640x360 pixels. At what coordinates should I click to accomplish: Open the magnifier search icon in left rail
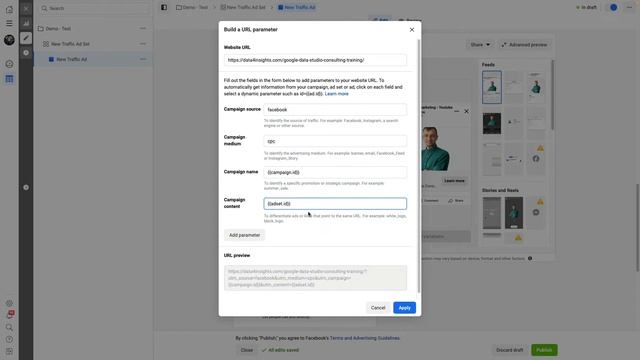point(9,327)
